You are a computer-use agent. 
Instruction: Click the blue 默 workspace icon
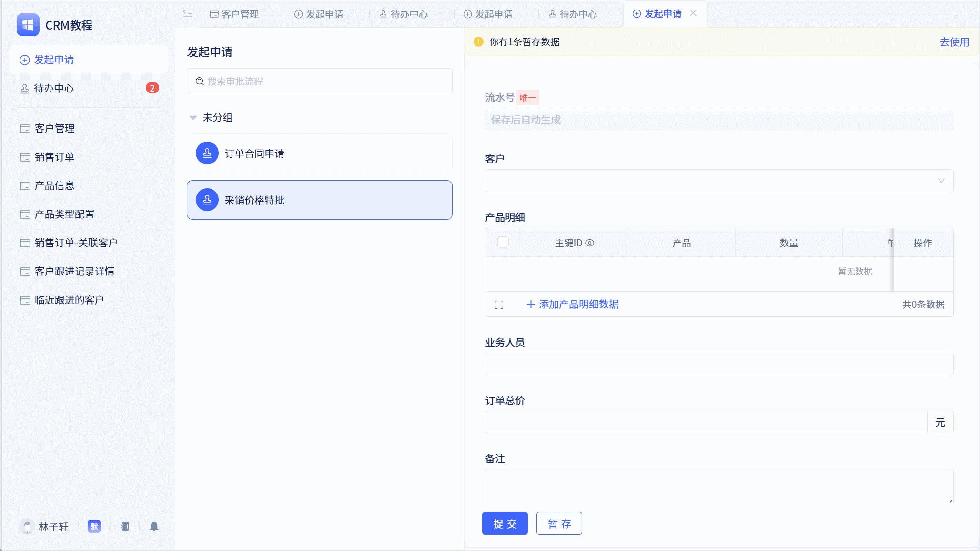coord(94,526)
